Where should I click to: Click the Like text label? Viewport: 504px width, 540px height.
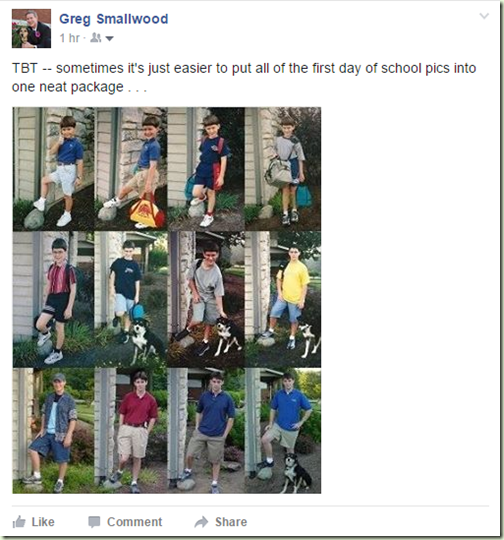[43, 522]
